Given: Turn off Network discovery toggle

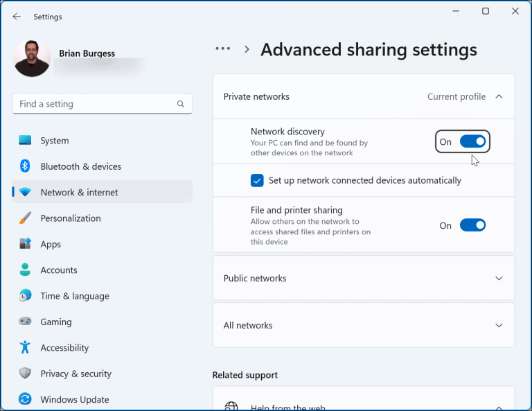Looking at the screenshot, I should [472, 141].
